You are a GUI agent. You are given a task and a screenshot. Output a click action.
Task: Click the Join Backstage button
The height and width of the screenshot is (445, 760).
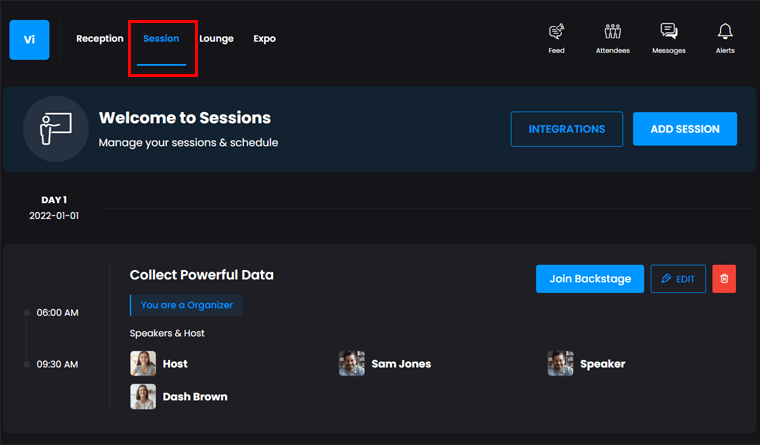[x=590, y=279]
